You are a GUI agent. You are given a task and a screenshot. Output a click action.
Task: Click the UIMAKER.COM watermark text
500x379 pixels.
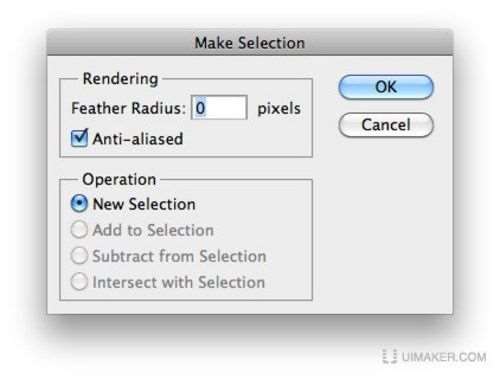(x=444, y=357)
